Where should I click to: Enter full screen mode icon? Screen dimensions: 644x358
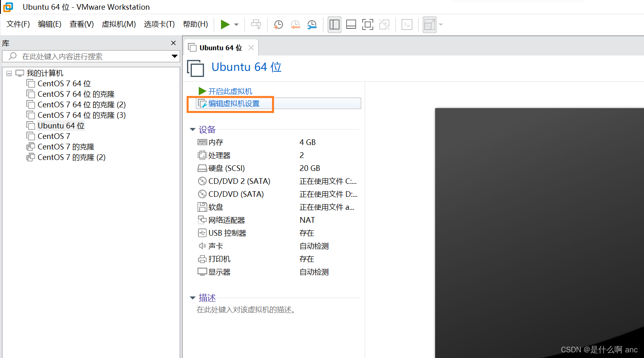point(368,25)
